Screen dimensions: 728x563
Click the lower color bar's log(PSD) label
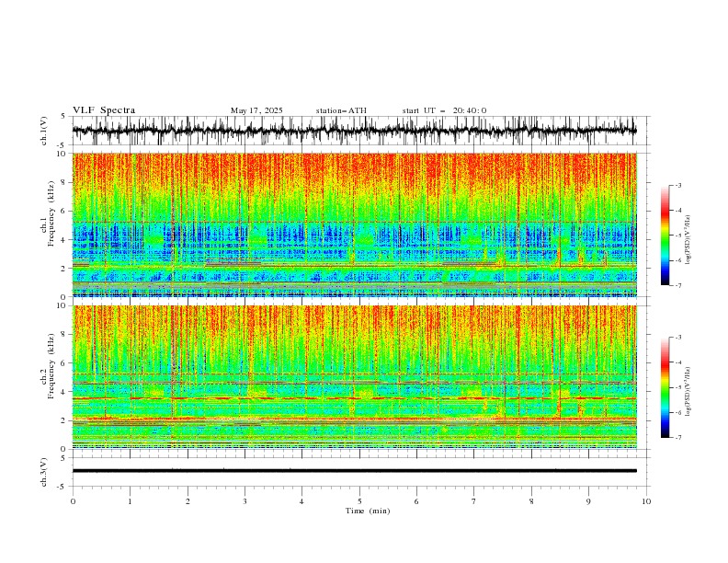click(688, 392)
